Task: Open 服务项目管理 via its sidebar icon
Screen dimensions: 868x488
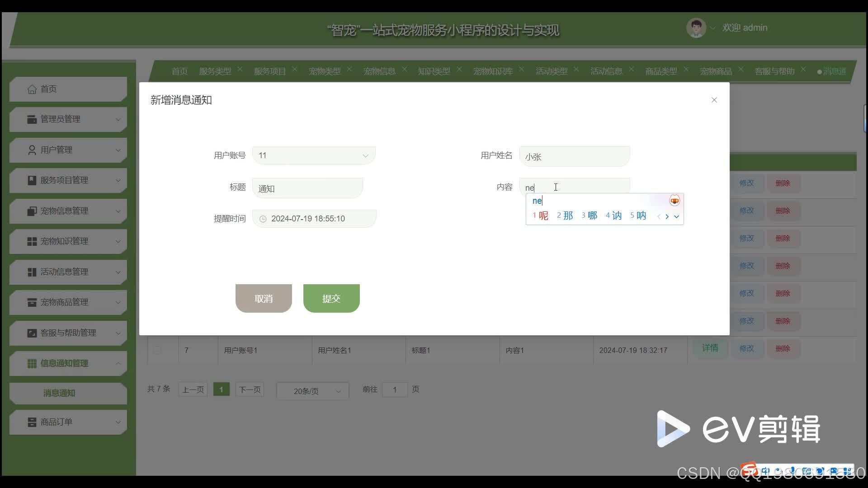Action: [x=32, y=180]
